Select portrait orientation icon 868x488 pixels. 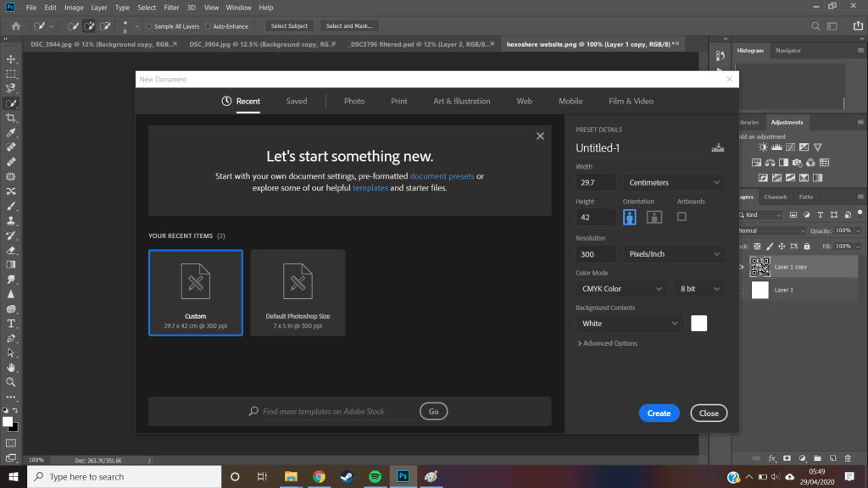(630, 217)
